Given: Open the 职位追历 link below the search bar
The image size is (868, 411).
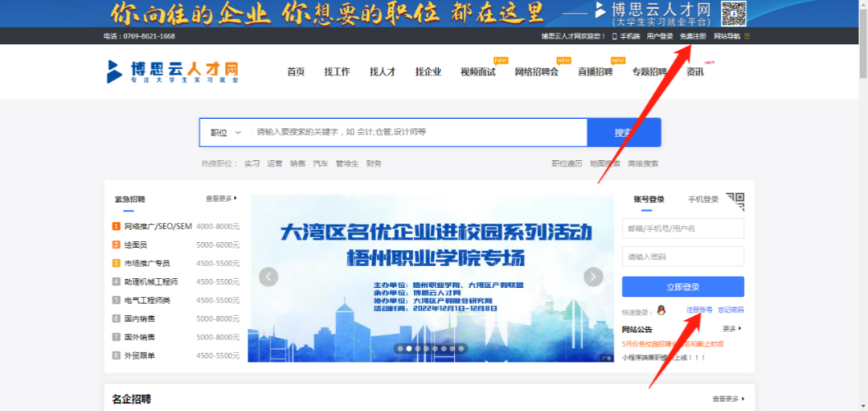Looking at the screenshot, I should point(567,163).
